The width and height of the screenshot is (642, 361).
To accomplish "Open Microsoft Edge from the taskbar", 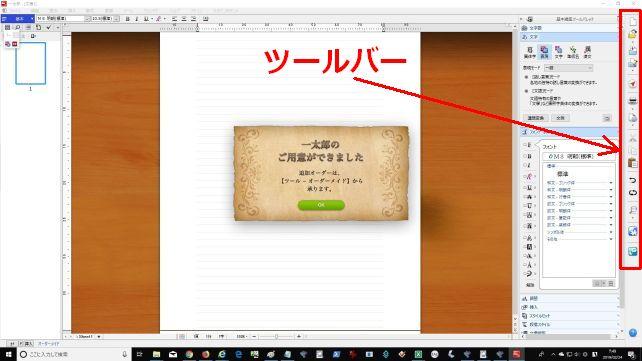I will (x=238, y=354).
